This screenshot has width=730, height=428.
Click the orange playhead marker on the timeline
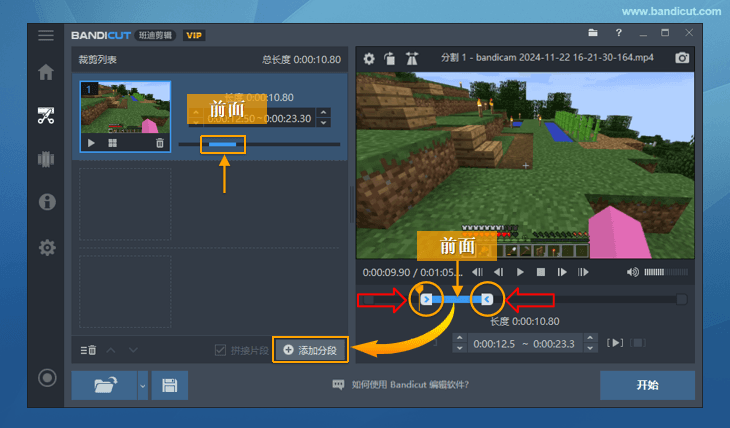419,291
